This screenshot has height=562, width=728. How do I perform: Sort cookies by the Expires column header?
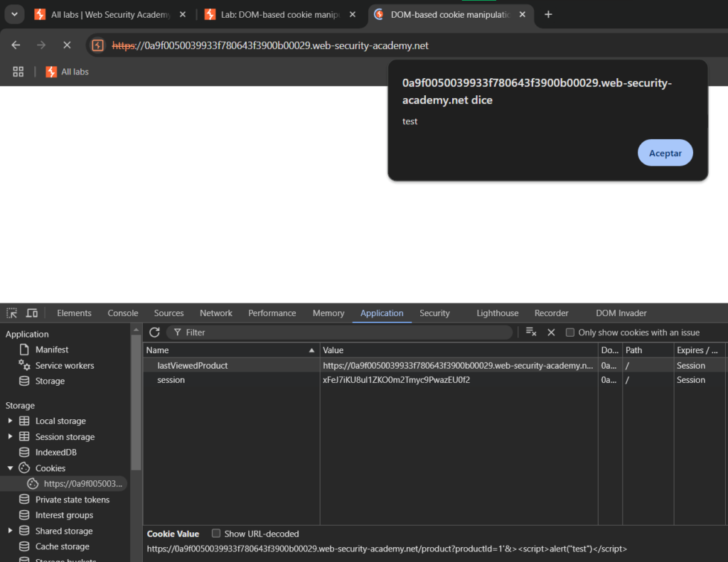pos(700,350)
